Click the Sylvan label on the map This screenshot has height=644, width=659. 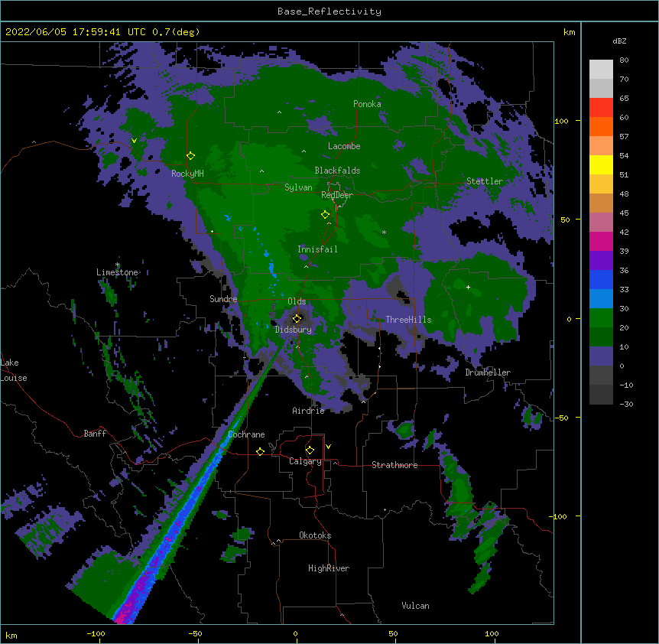298,187
